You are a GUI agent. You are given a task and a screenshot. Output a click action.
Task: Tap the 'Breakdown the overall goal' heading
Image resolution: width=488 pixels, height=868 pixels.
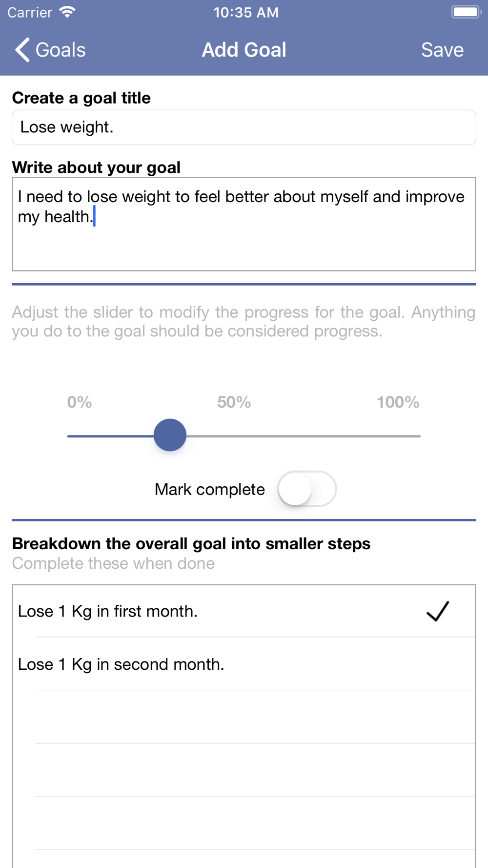click(191, 543)
